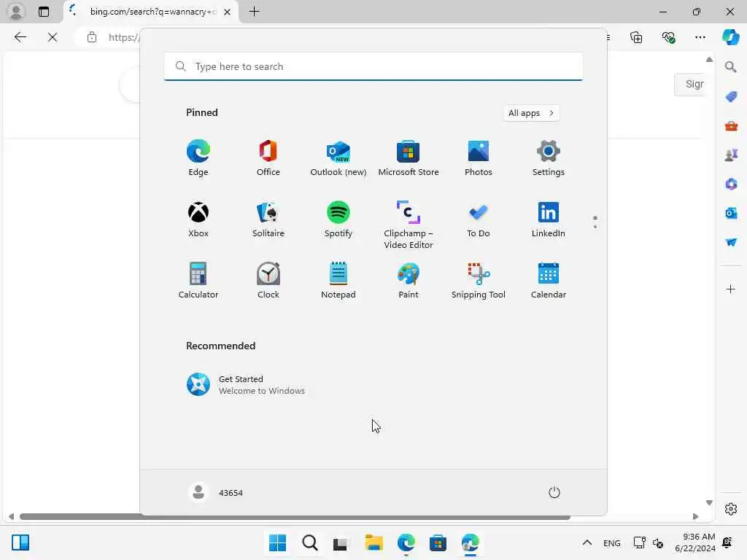This screenshot has width=747, height=560.
Task: Open Edge sidebar Outlook icon
Action: point(730,213)
